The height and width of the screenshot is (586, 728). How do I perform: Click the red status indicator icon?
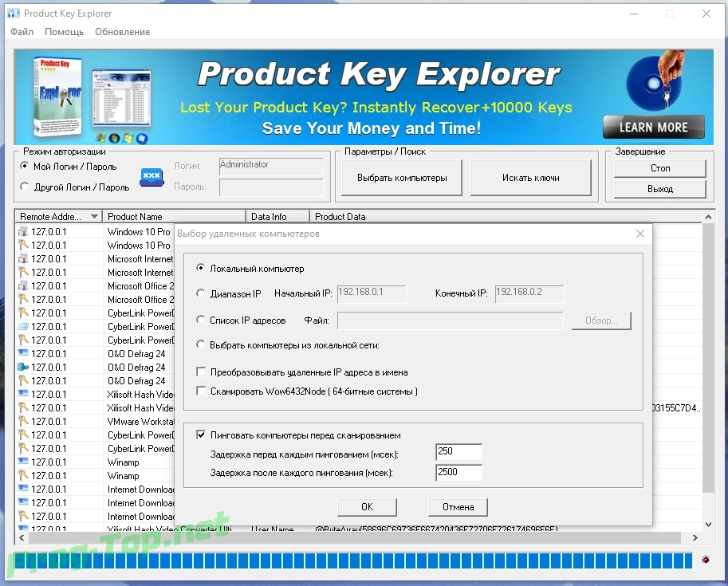click(705, 560)
